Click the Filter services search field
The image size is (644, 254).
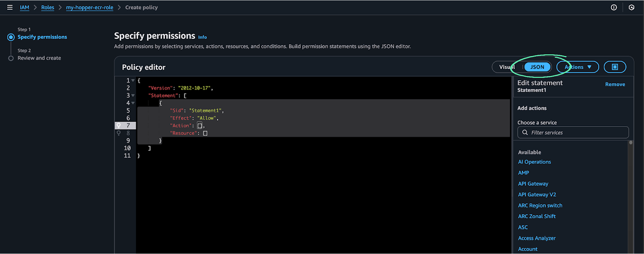[573, 132]
